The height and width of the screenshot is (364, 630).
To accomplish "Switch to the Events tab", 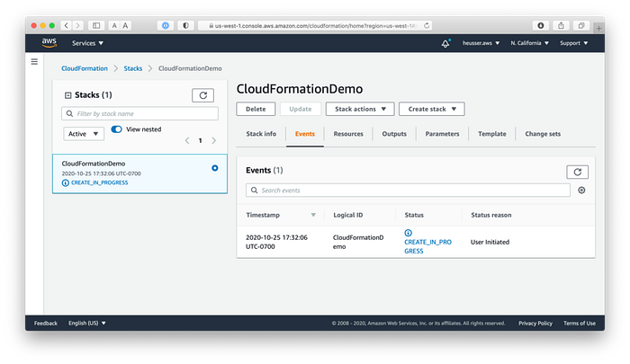I will [x=305, y=134].
